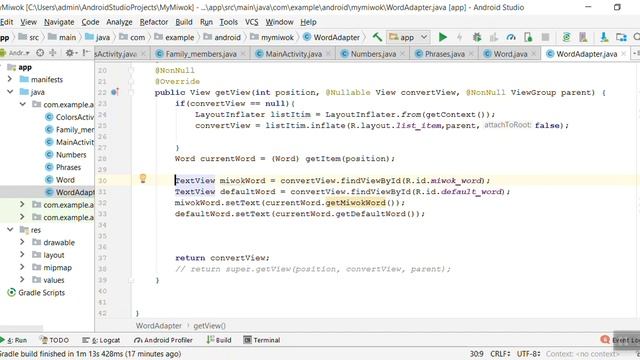640x360 pixels.
Task: Expand the mipmap folder
Action: coord(22,267)
